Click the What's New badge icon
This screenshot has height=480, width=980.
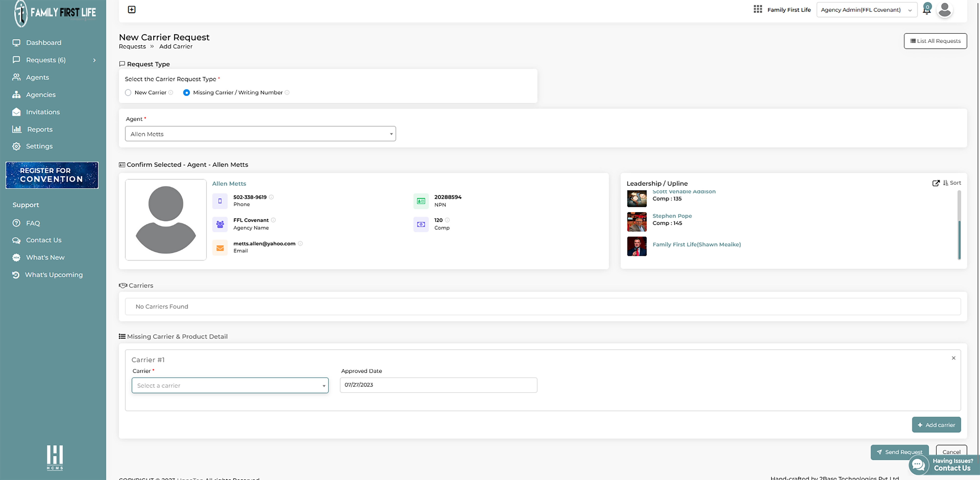pos(16,257)
